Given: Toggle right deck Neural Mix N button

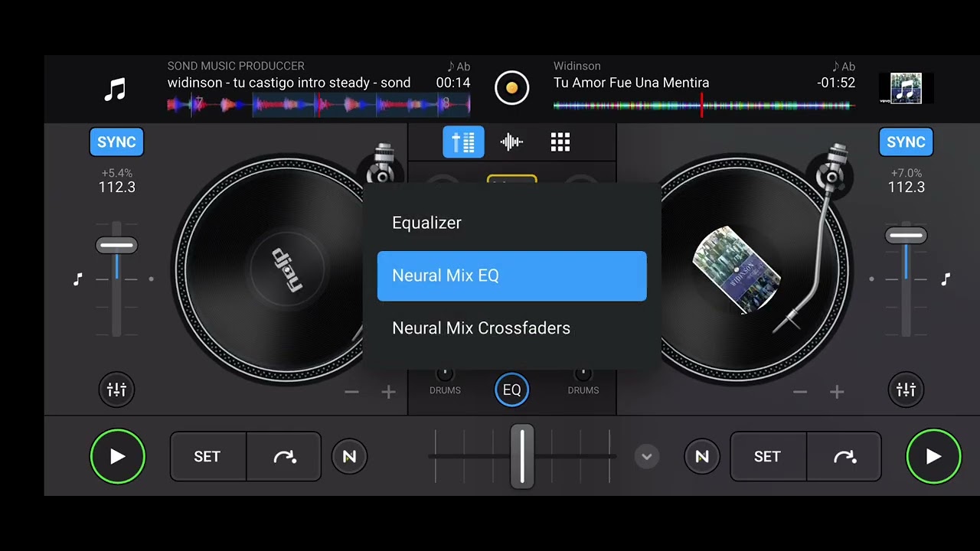Looking at the screenshot, I should pos(701,457).
